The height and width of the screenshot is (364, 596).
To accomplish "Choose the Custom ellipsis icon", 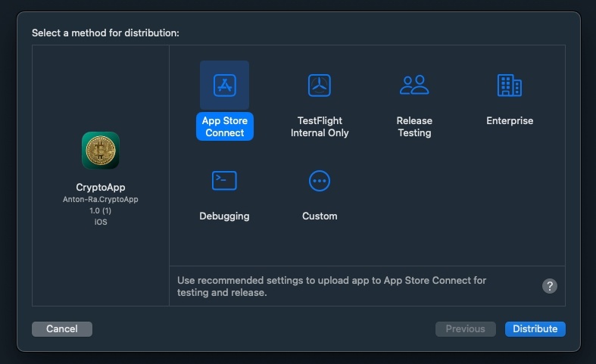I will [320, 181].
